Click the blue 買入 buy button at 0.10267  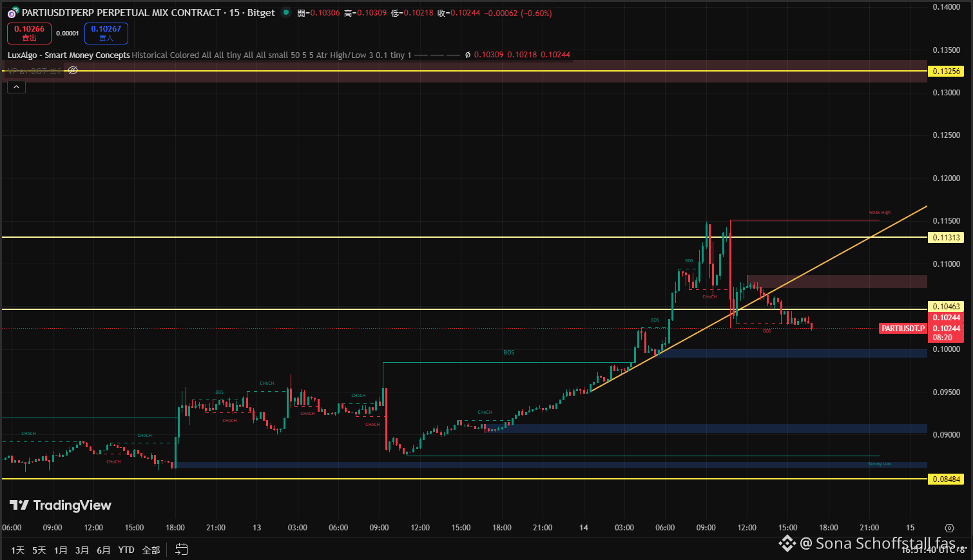[x=106, y=33]
